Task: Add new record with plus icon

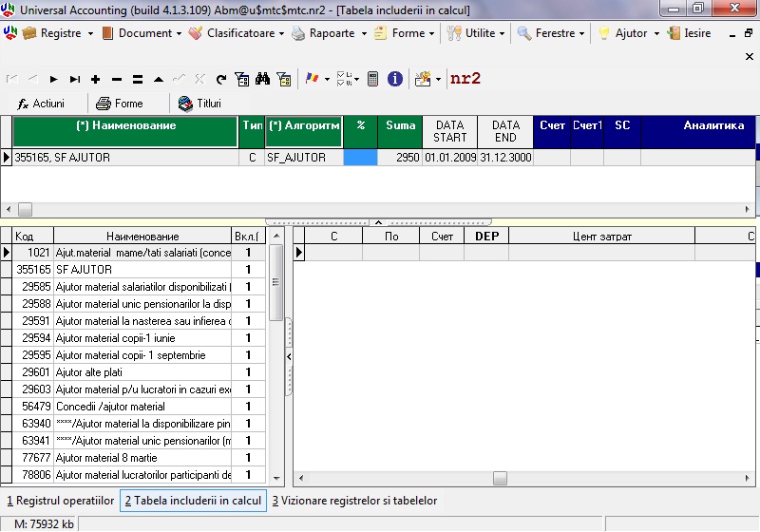Action: coord(96,79)
